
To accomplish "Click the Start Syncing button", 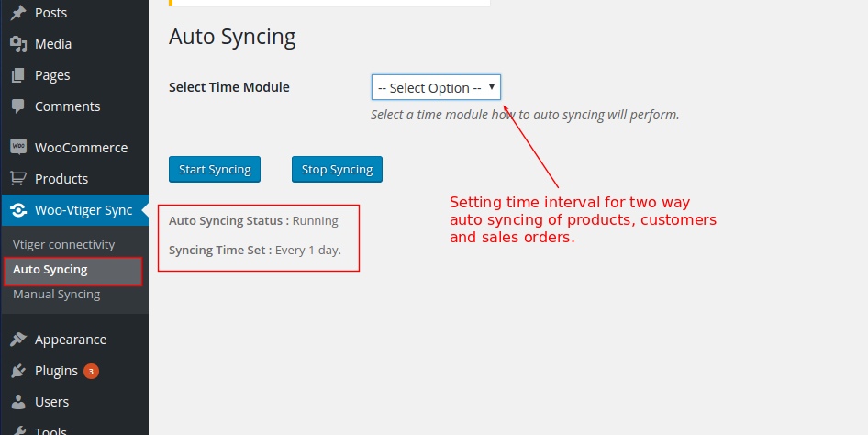I will (215, 170).
